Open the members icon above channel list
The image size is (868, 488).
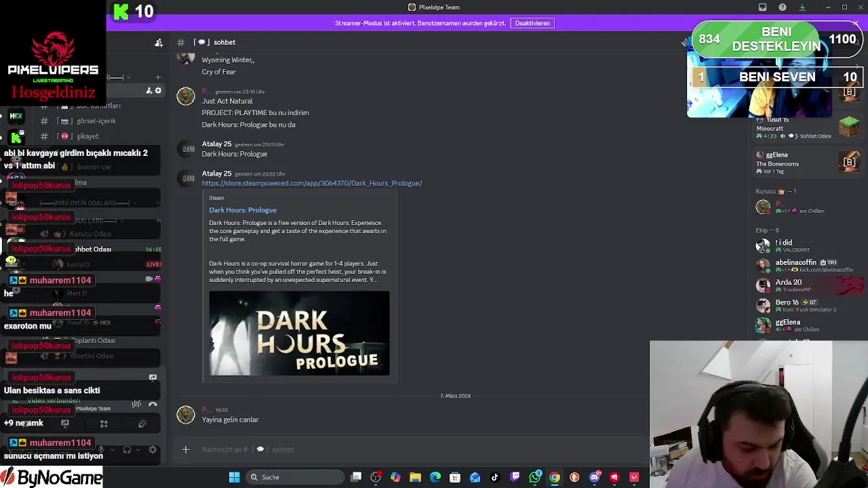[x=159, y=43]
